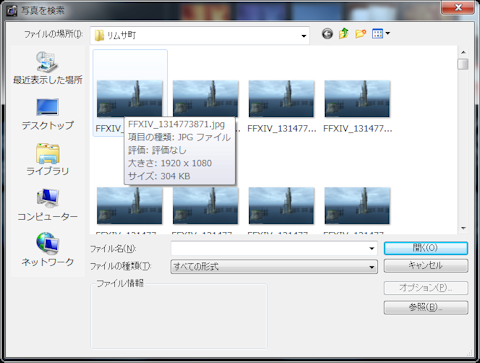480x363 pixels.
Task: Click the キャンセル button
Action: (426, 266)
